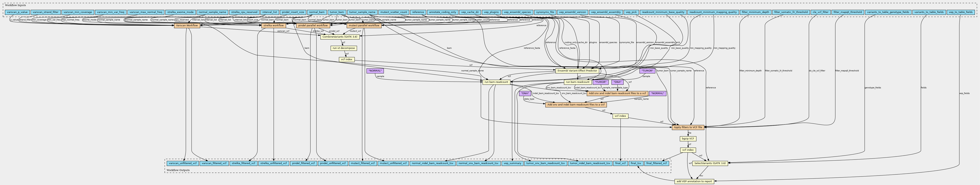Select the tumor_bam workflow input
The image size is (980, 185).
click(337, 12)
